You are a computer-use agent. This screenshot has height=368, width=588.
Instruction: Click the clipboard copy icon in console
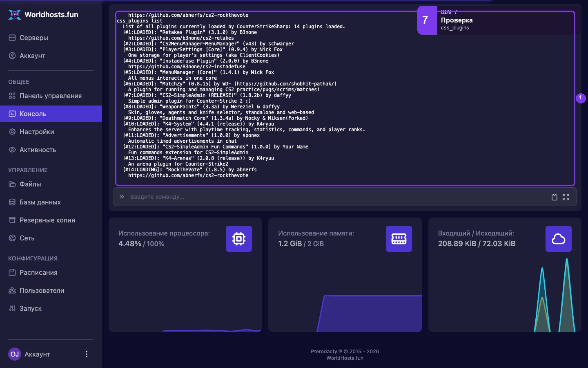point(554,197)
